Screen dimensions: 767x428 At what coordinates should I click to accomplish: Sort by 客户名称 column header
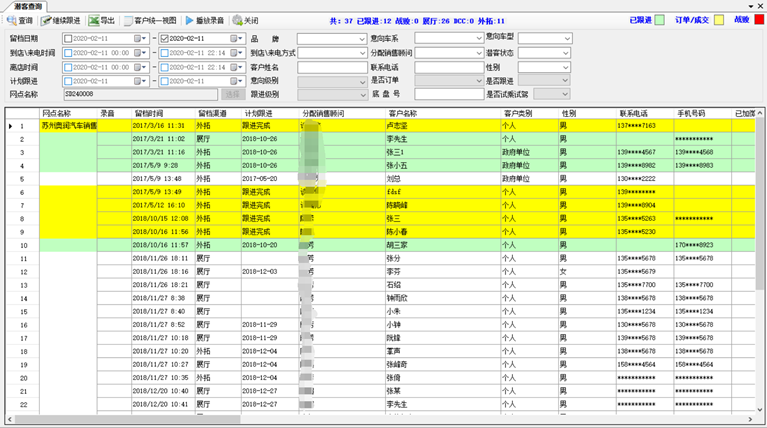[402, 113]
